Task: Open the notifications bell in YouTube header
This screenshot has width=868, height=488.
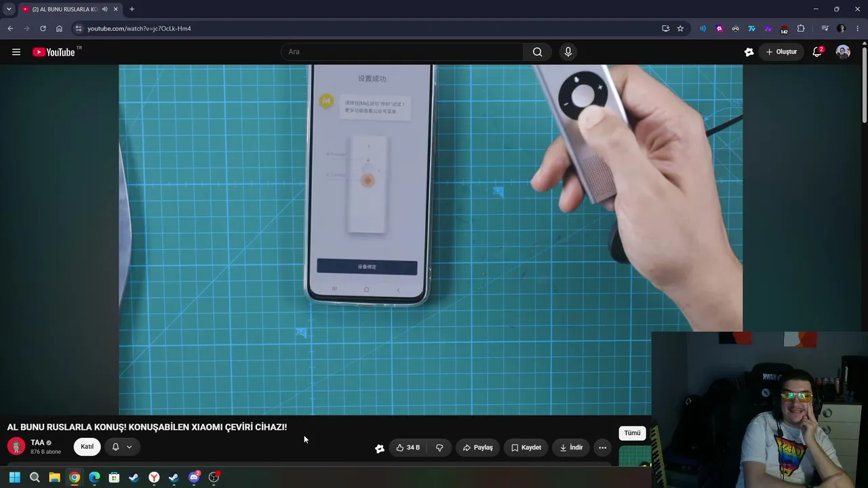Action: [818, 52]
